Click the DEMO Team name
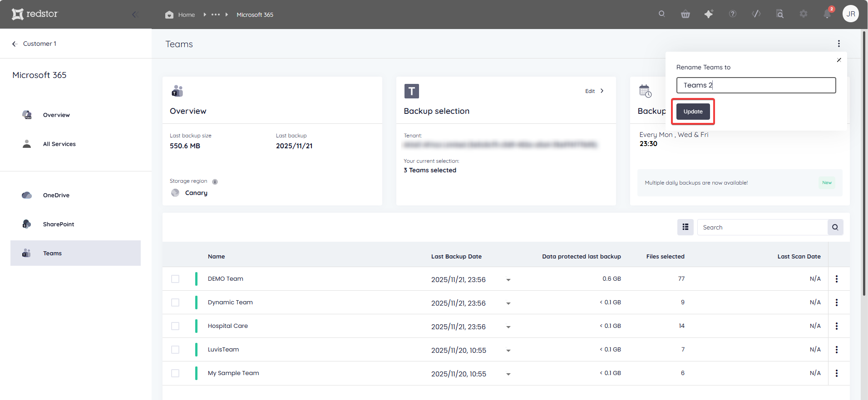Image resolution: width=868 pixels, height=400 pixels. 226,278
